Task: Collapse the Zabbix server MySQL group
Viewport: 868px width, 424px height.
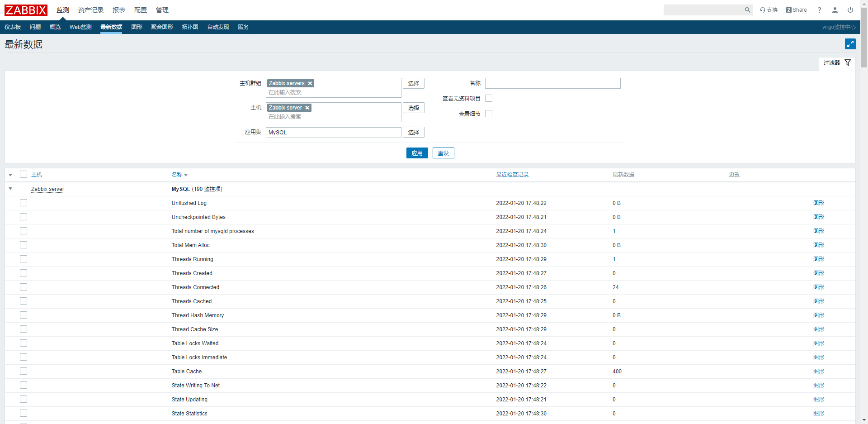Action: point(10,189)
